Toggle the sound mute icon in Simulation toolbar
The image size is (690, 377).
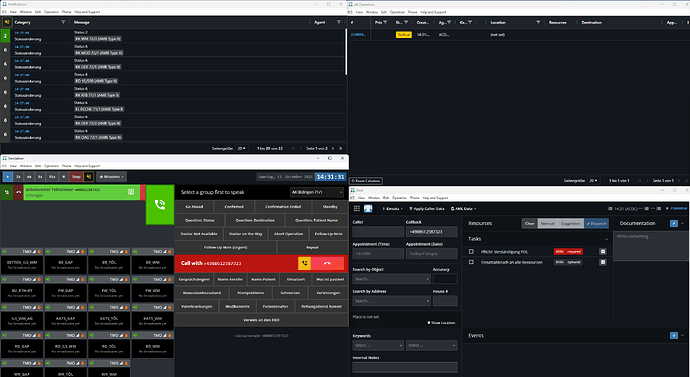pos(88,176)
